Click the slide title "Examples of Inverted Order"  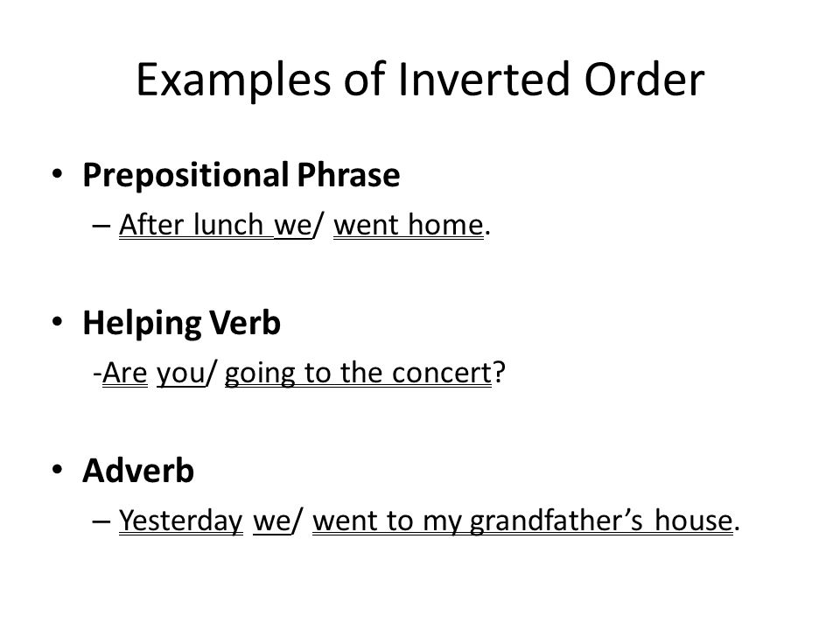pyautogui.click(x=420, y=80)
